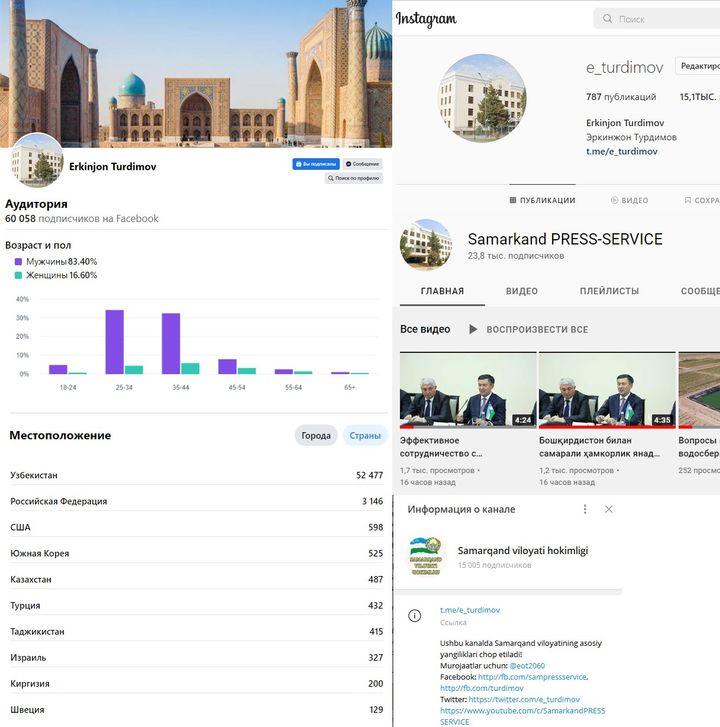The width and height of the screenshot is (720, 727).
Task: Select the ПЛЕЙЛИСТЫ tab
Action: click(609, 291)
